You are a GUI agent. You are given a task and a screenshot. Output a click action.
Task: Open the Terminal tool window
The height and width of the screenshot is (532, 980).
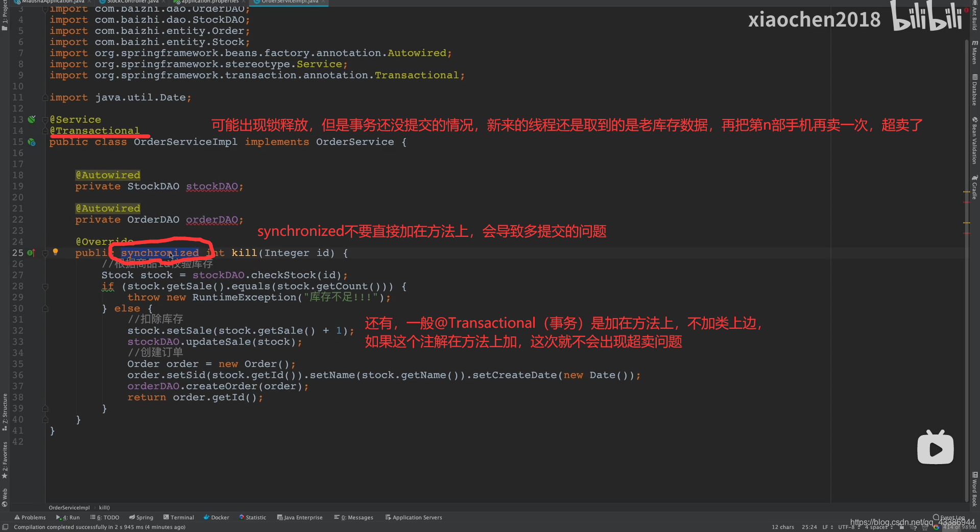point(179,517)
